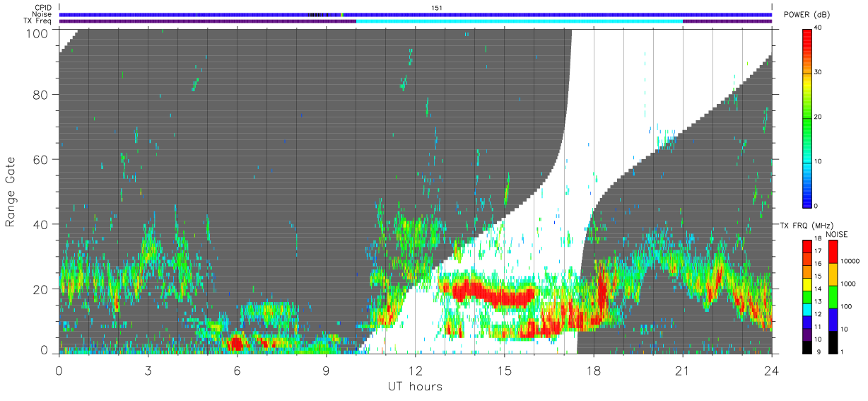868x401 pixels.
Task: Click noise colorbar label '1000'
Action: click(x=848, y=284)
